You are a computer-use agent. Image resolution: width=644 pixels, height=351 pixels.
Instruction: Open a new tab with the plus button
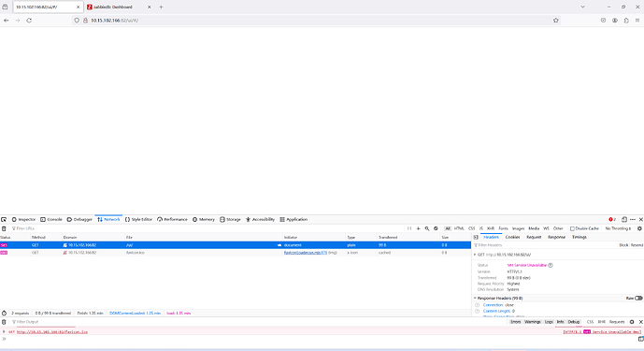pos(161,7)
